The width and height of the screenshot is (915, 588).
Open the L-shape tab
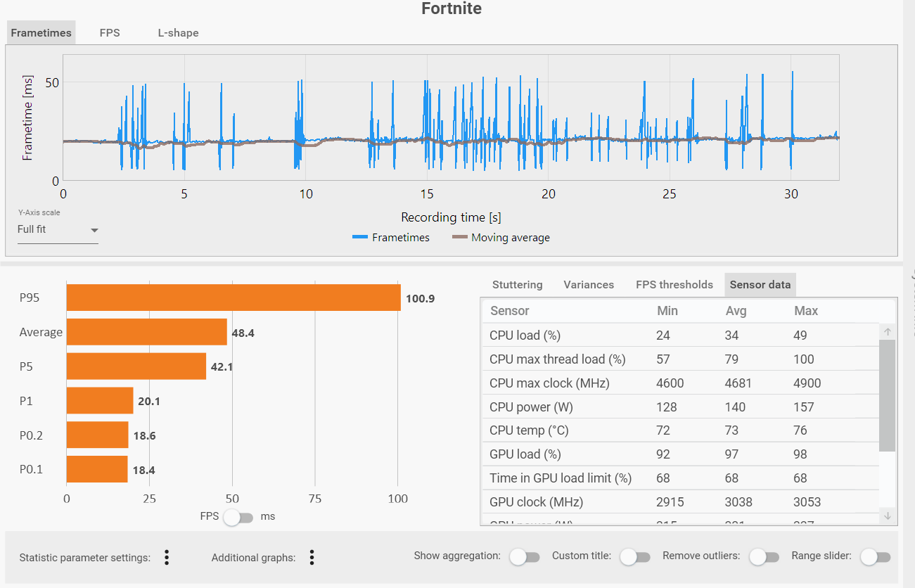(x=178, y=33)
